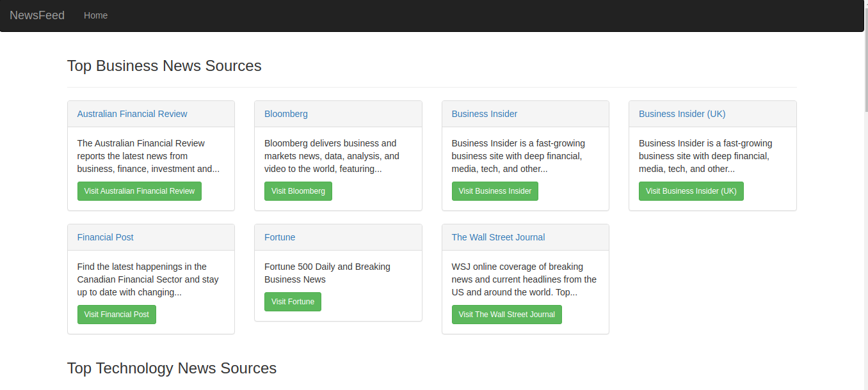Select The Wall Street Journal title link
868x390 pixels.
point(498,237)
